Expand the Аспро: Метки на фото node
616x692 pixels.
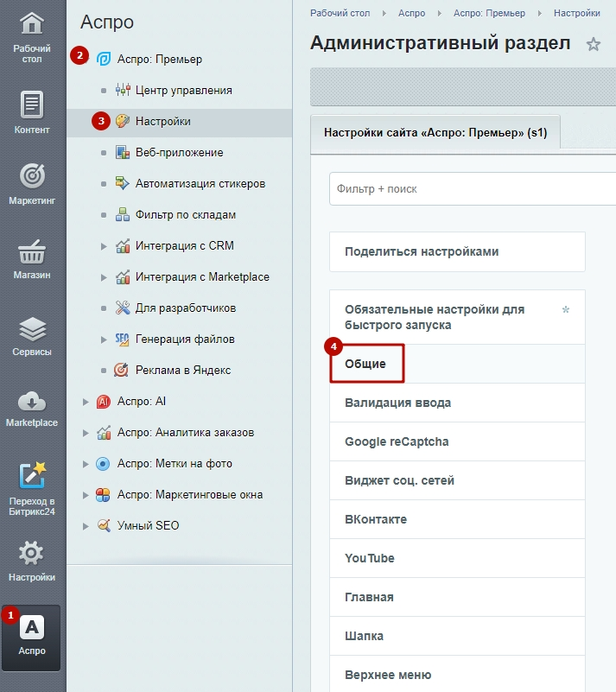coord(86,464)
